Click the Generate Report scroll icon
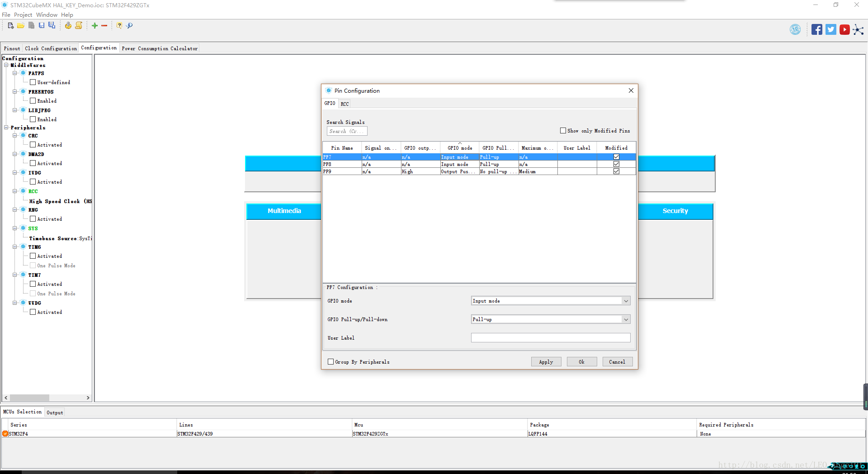The image size is (868, 474). click(x=79, y=26)
